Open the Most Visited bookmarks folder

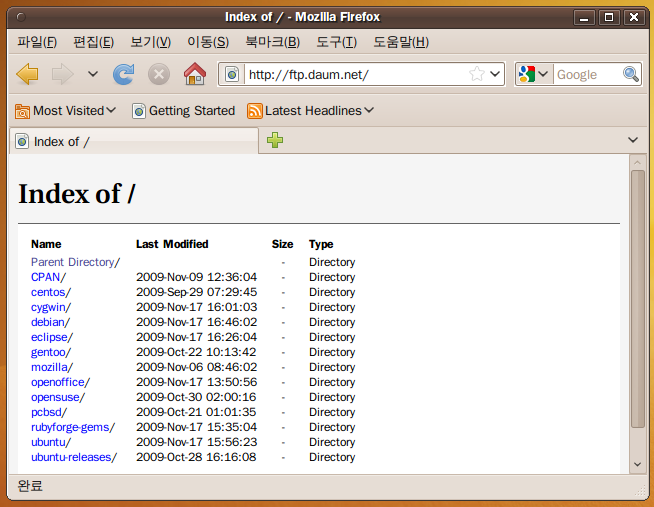(x=65, y=111)
